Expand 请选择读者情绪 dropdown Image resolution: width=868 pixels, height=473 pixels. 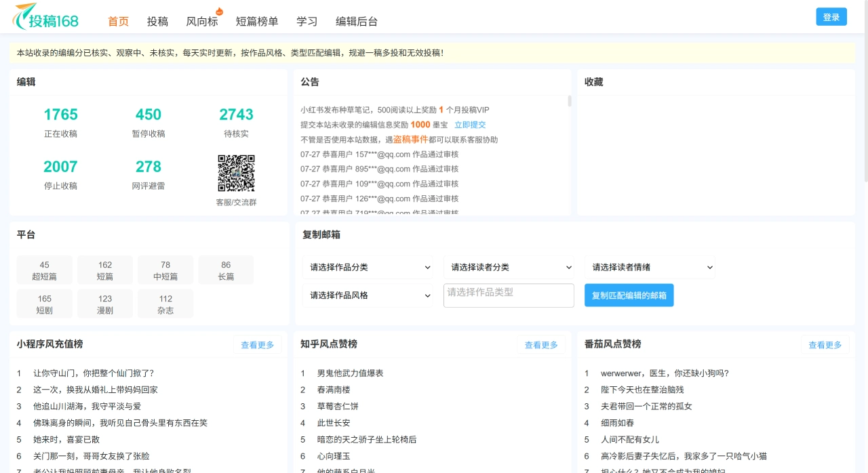tap(650, 268)
